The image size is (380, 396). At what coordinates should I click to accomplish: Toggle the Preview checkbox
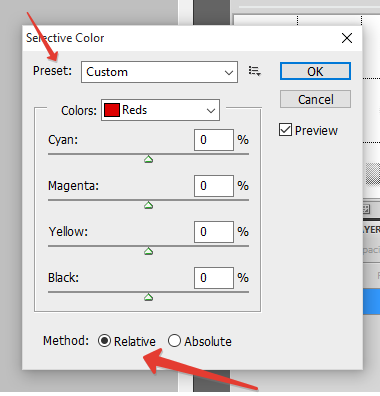[285, 130]
